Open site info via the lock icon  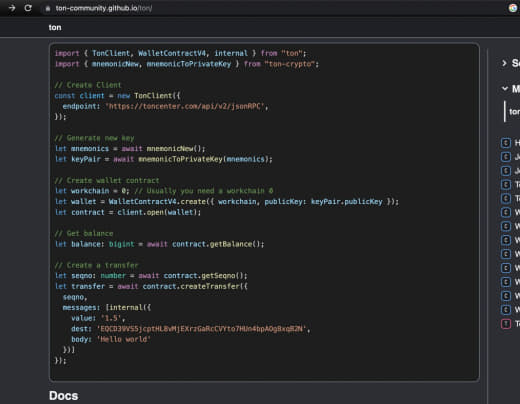pyautogui.click(x=48, y=9)
